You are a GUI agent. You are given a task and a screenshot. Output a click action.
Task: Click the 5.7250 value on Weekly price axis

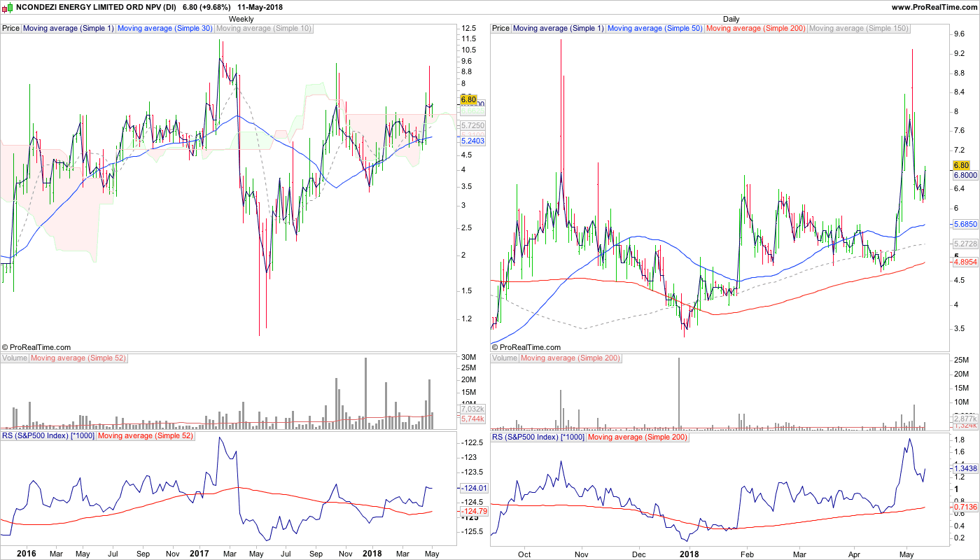[472, 125]
